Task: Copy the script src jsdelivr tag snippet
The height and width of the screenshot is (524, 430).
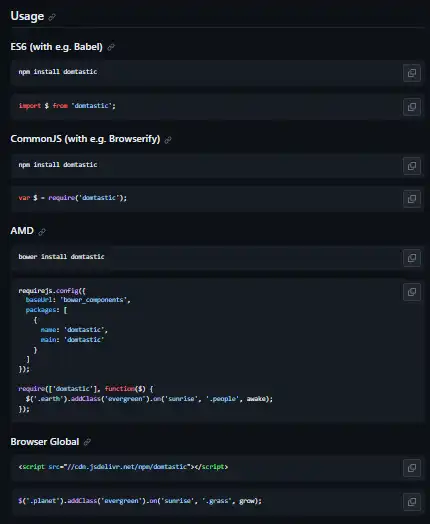Action: pos(412,468)
